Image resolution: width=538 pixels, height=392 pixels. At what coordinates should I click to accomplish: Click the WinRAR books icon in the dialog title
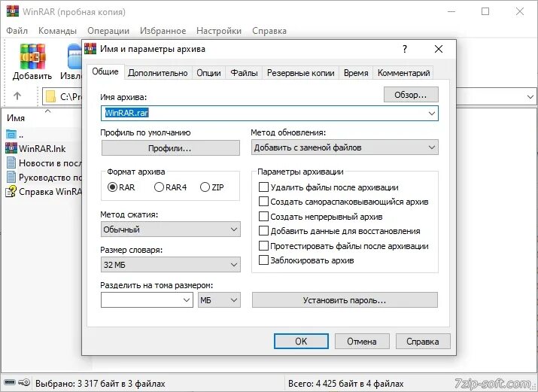pyautogui.click(x=90, y=48)
